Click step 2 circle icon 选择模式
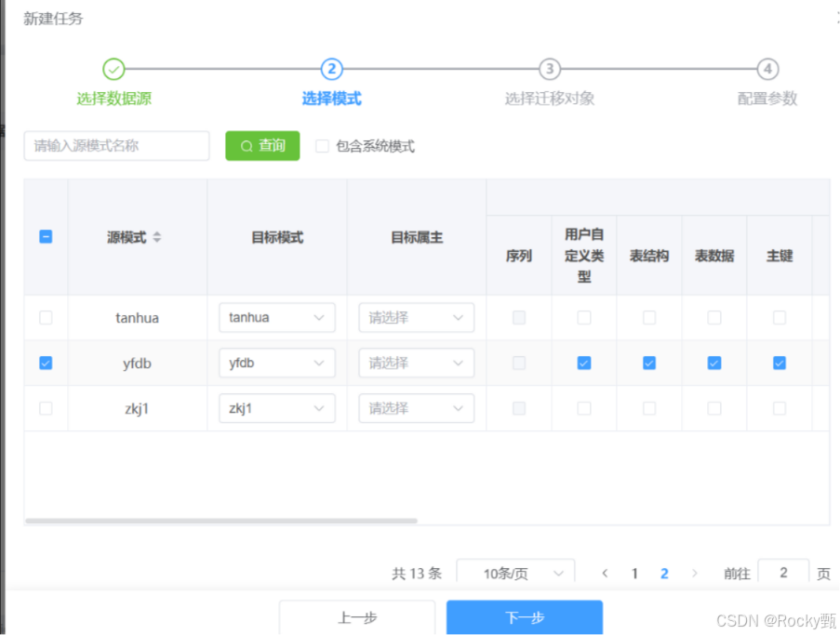 pyautogui.click(x=331, y=69)
